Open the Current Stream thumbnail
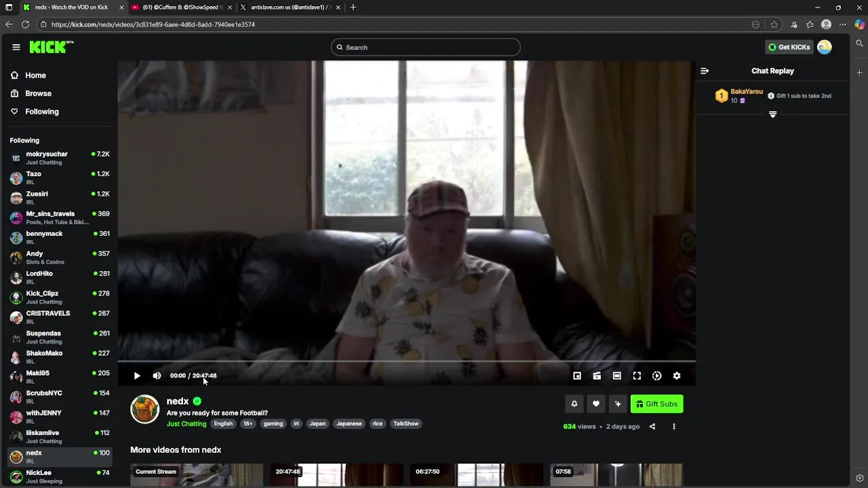868x488 pixels. [x=197, y=476]
